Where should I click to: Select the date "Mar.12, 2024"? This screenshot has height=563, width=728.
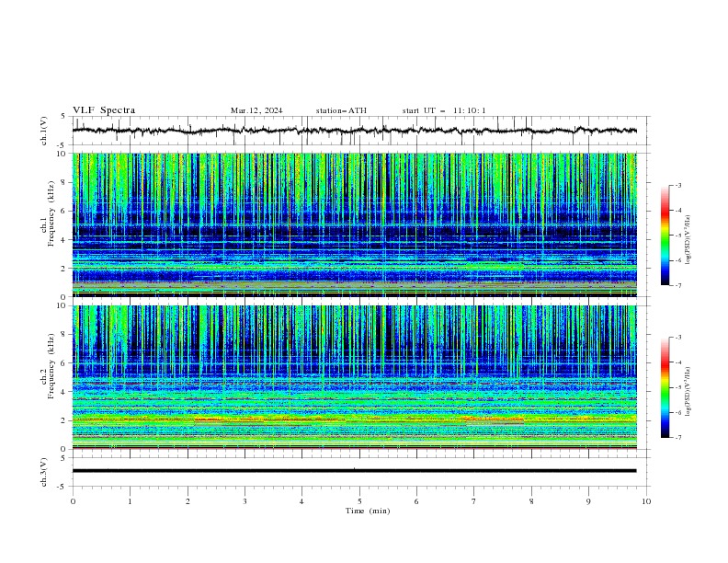point(256,110)
